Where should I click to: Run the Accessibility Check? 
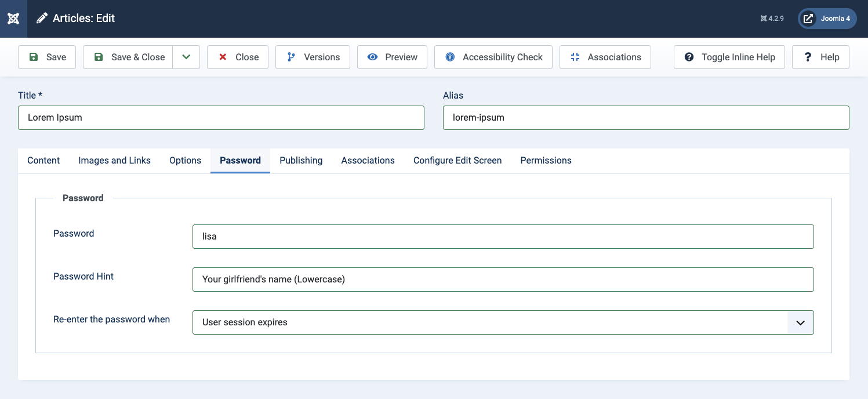tap(493, 57)
